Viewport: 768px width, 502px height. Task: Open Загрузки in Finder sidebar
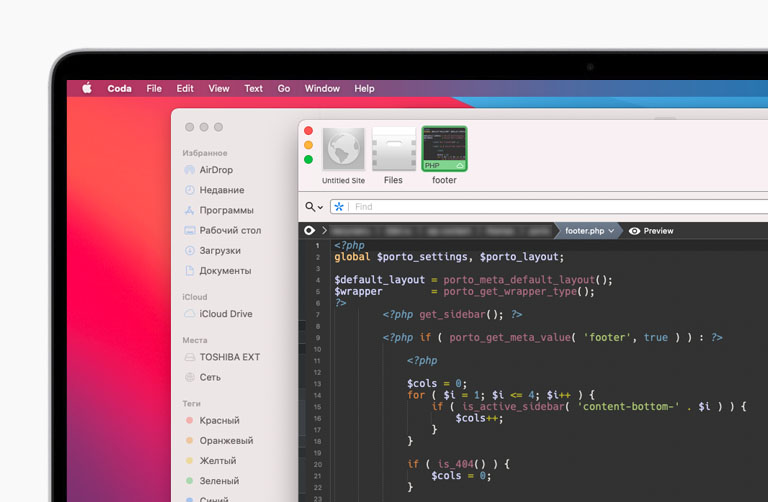(x=220, y=250)
